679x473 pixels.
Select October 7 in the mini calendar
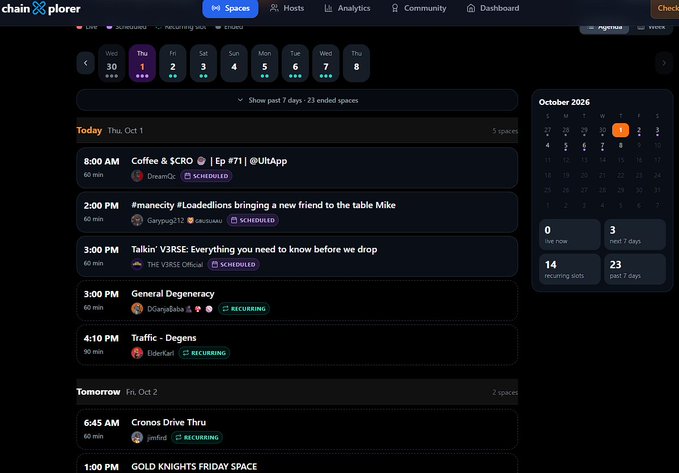(602, 146)
